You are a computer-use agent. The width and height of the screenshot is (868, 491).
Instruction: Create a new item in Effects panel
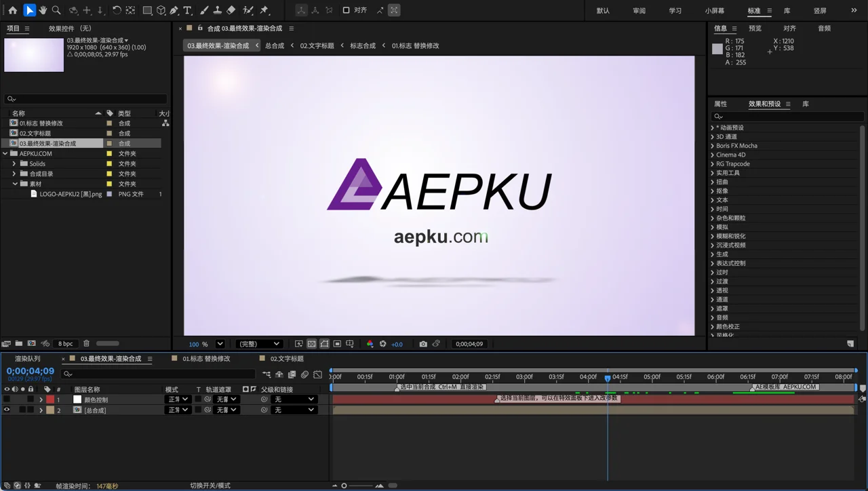point(850,344)
